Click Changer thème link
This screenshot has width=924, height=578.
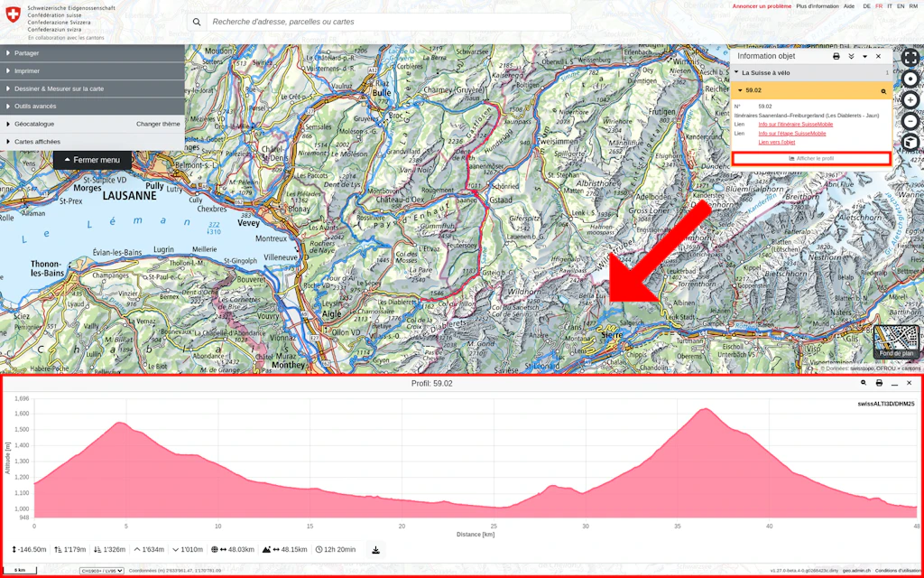(x=158, y=124)
